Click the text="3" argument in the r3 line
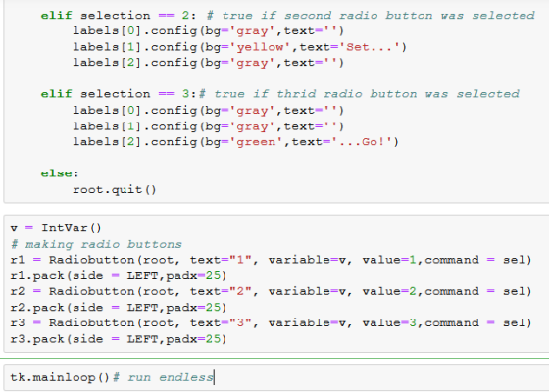The height and width of the screenshot is (392, 549). (221, 322)
